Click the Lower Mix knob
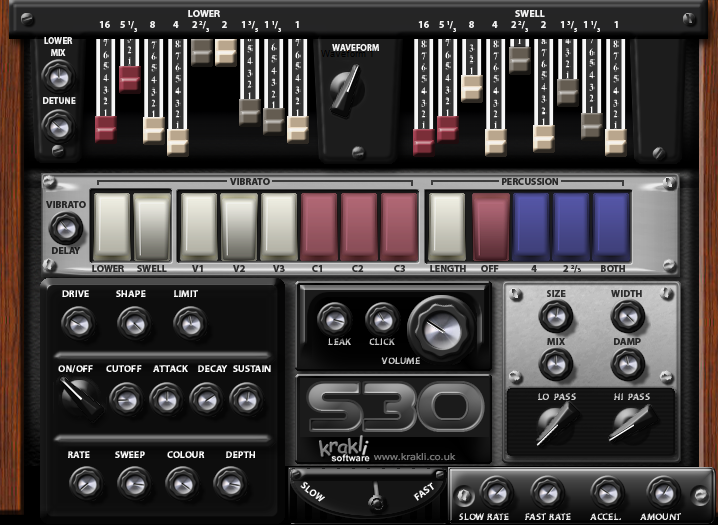The width and height of the screenshot is (718, 525). coord(58,73)
